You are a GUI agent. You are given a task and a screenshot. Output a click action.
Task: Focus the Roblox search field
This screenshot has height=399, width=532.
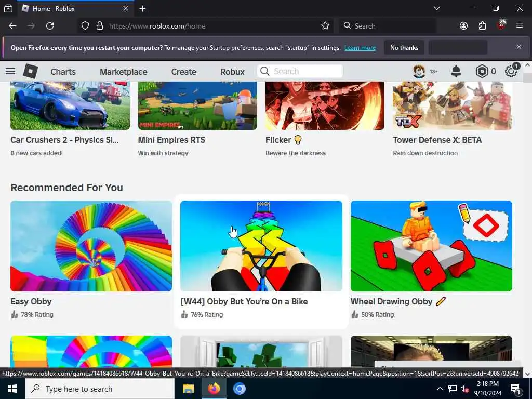pos(300,71)
